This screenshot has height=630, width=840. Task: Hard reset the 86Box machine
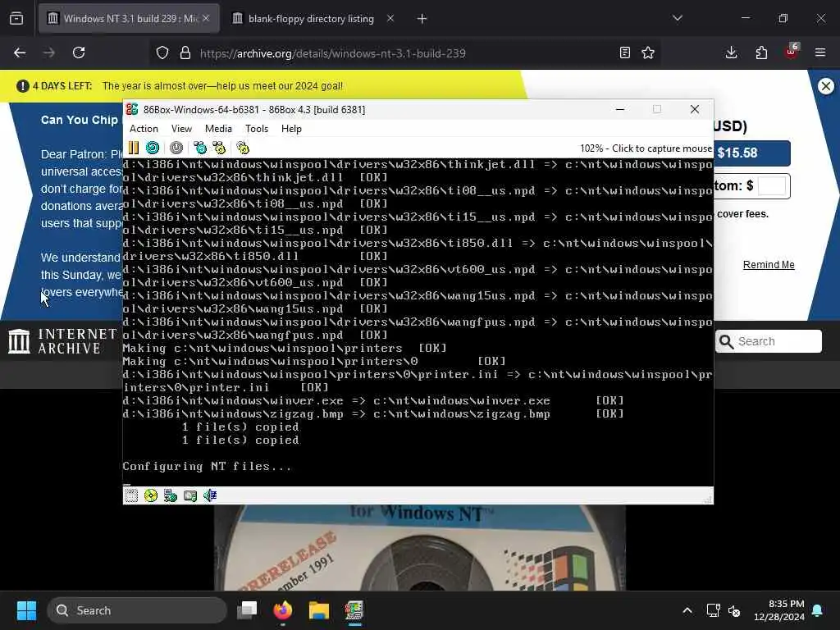click(x=153, y=148)
